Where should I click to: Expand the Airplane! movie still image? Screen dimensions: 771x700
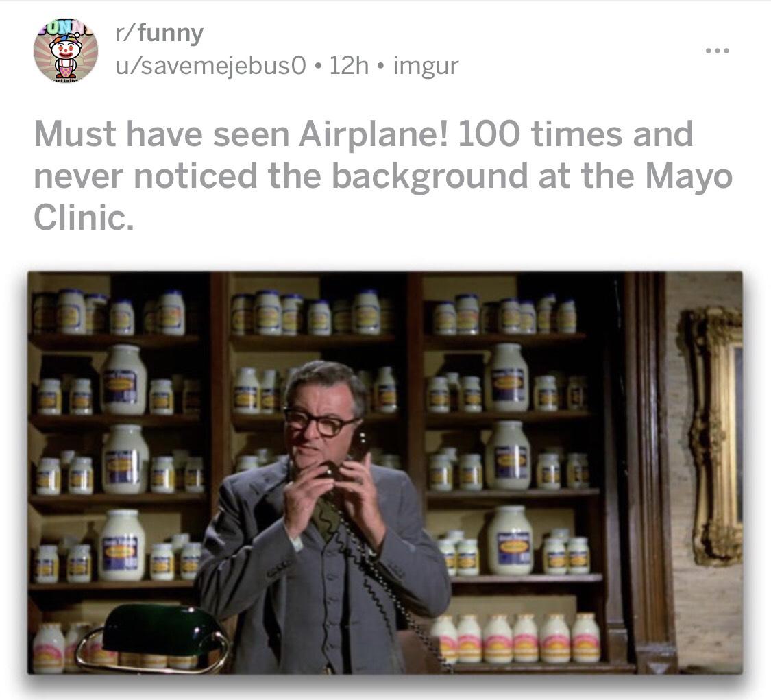click(x=385, y=473)
